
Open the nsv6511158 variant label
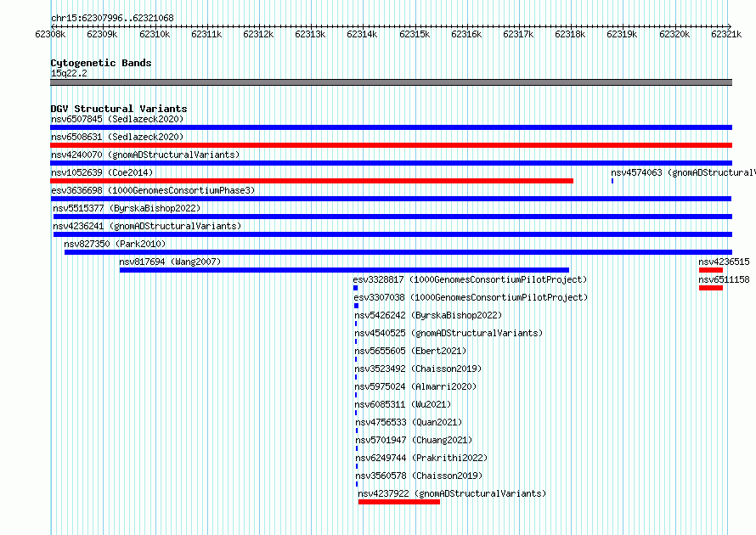click(724, 279)
